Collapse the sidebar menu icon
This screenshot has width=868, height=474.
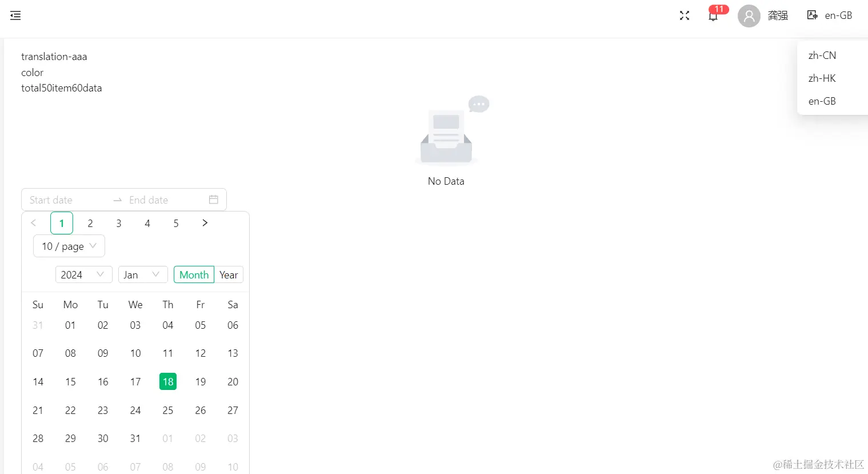coord(15,15)
